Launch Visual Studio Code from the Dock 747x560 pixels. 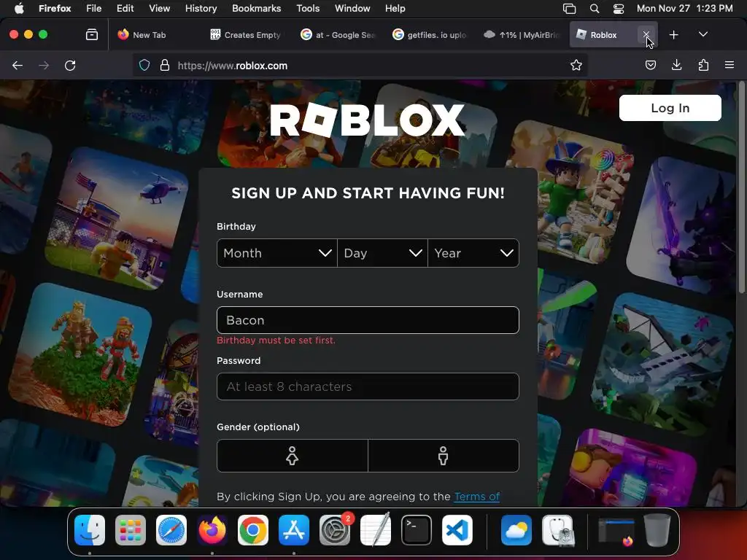457,530
